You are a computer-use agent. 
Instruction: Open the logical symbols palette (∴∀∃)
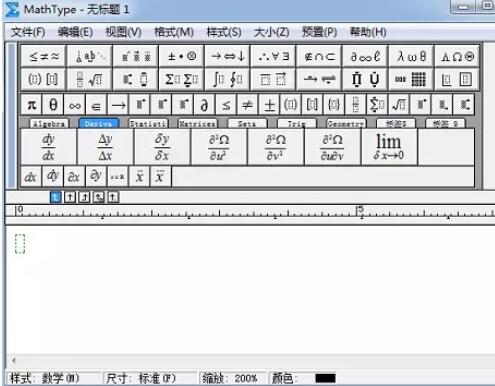pyautogui.click(x=273, y=56)
